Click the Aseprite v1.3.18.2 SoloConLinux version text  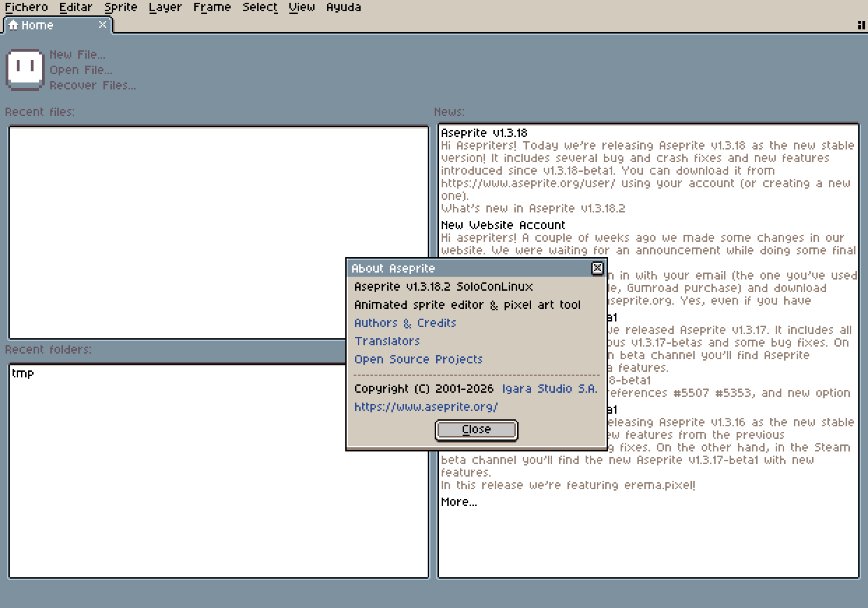[x=444, y=287]
